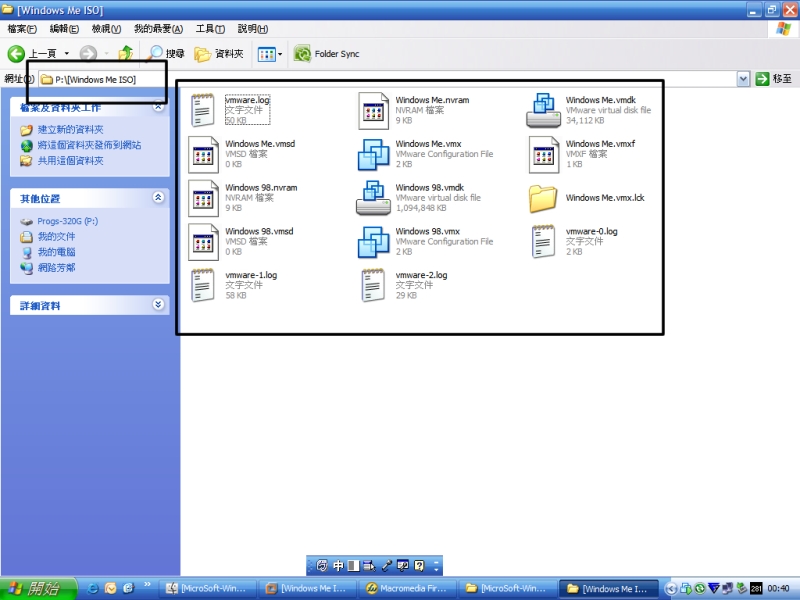Image resolution: width=800 pixels, height=600 pixels.
Task: Launch Folder Sync from the toolbar
Action: point(327,54)
